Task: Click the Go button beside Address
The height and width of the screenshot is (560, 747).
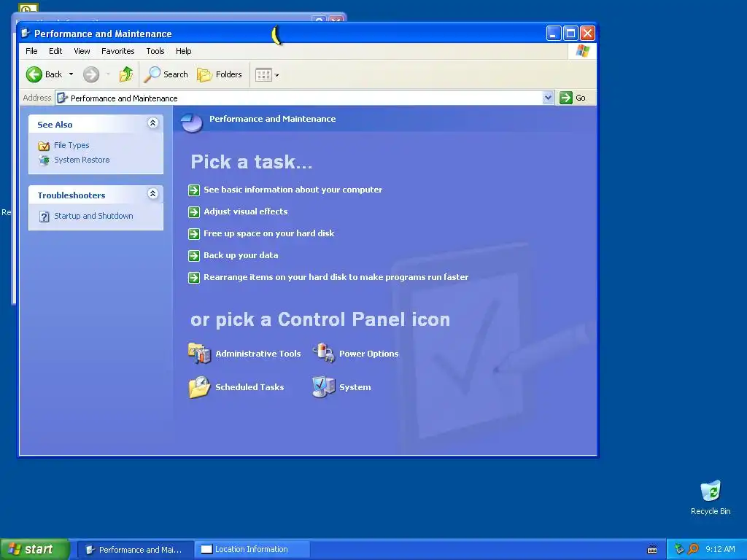Action: [573, 98]
